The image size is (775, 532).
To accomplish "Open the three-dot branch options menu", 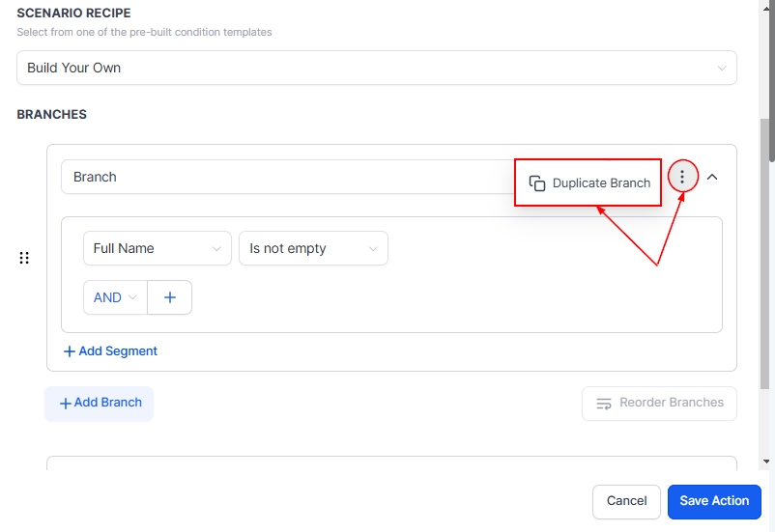I will (x=682, y=177).
